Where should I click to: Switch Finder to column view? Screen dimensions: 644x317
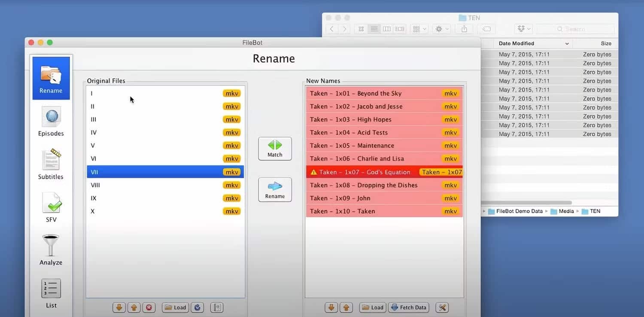point(387,29)
